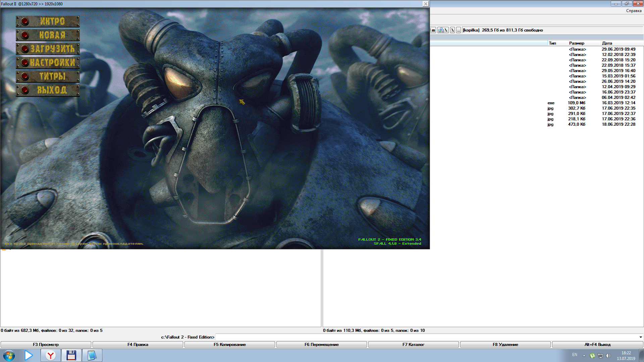This screenshot has width=644, height=362.
Task: Open the notepad taskbar icon
Action: pyautogui.click(x=92, y=355)
